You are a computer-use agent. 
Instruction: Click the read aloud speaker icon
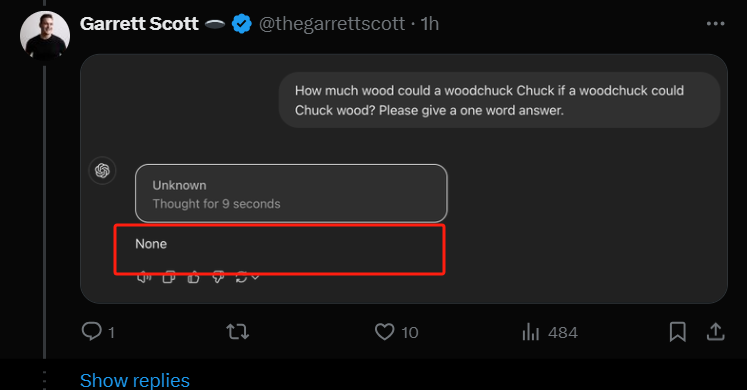[x=144, y=277]
